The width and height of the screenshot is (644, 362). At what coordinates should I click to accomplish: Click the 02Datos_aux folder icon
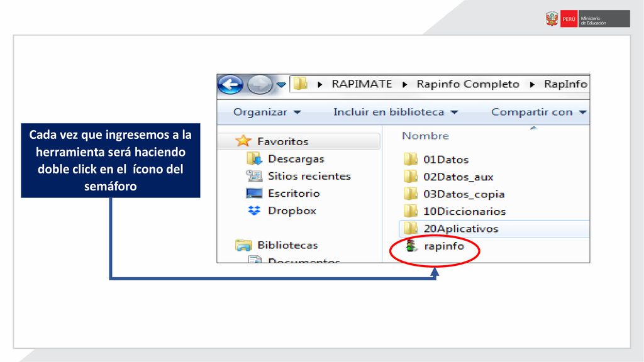pos(410,177)
